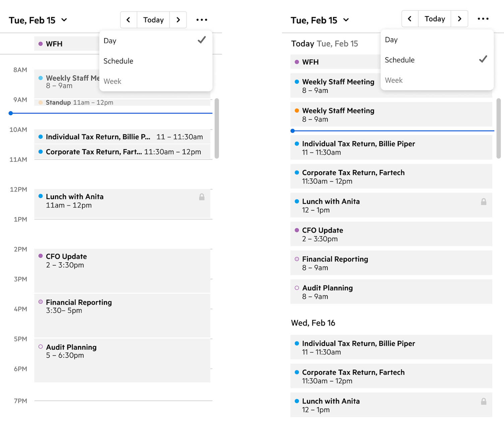Open Wednesday's Lunch with Anita event
The height and width of the screenshot is (424, 504).
tap(391, 405)
